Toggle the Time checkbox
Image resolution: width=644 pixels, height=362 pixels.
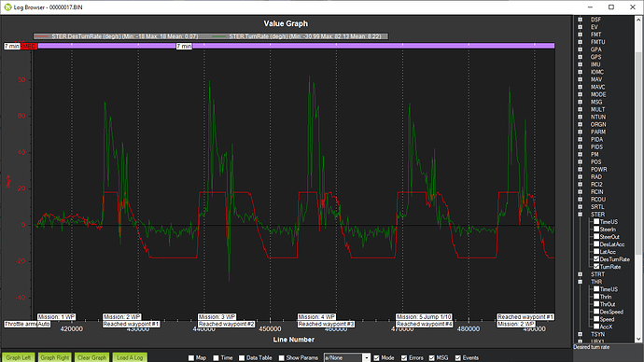coord(216,358)
